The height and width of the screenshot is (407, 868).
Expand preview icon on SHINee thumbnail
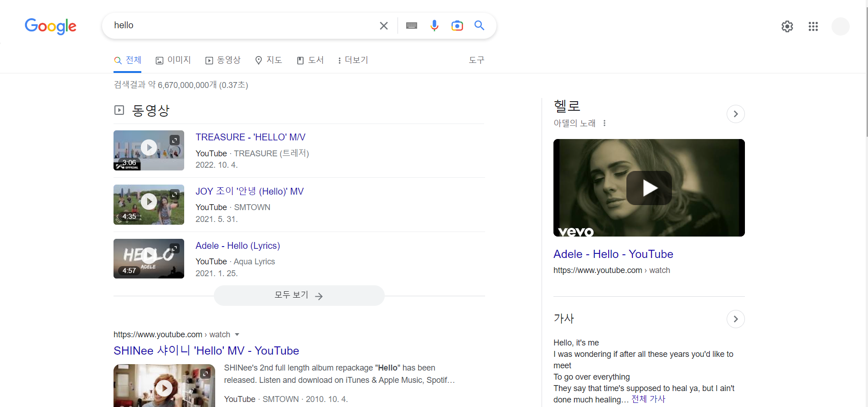(x=206, y=374)
